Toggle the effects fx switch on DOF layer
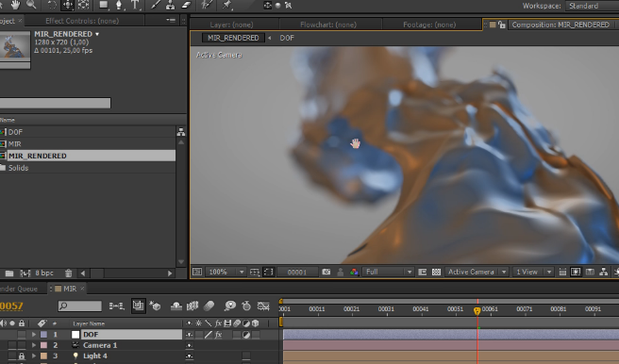This screenshot has height=364, width=619. click(x=218, y=335)
